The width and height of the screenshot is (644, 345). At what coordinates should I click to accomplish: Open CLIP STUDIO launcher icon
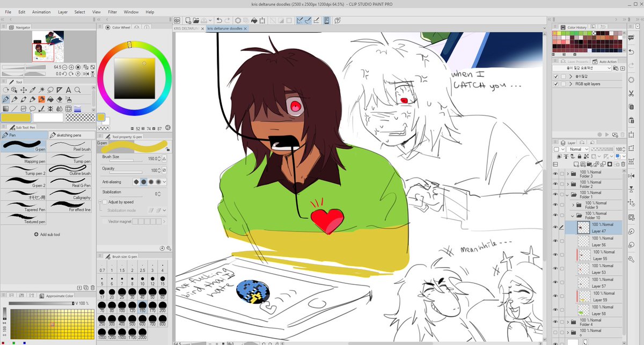(x=178, y=20)
